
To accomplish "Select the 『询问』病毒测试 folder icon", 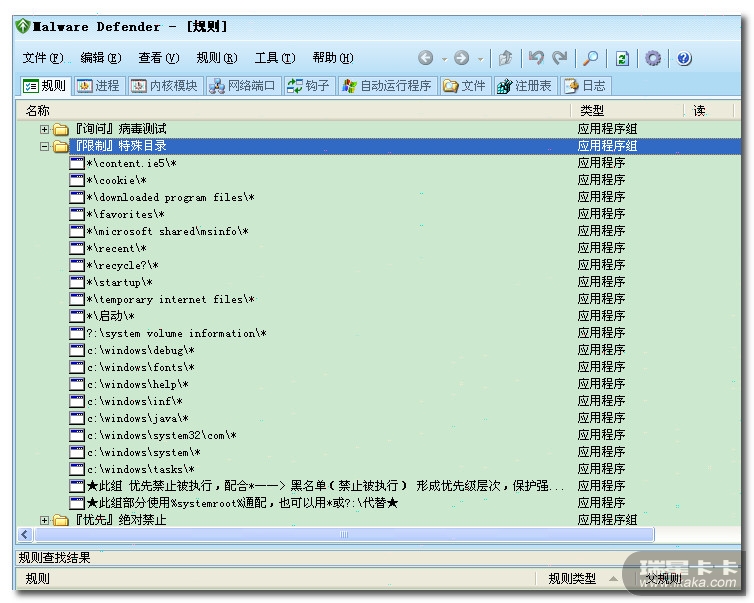I will (61, 129).
